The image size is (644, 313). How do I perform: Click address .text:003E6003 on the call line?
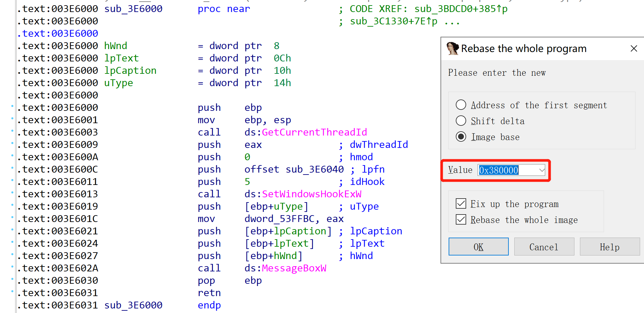(x=58, y=132)
